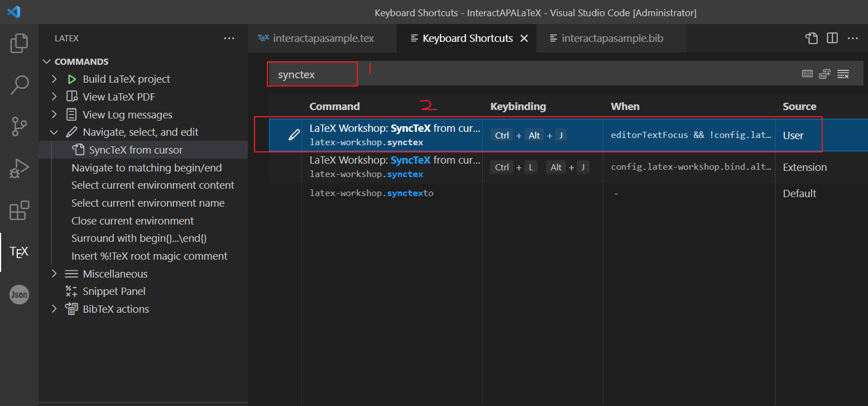Toggle the similar keybindings filter icon
The image size is (868, 406).
pyautogui.click(x=843, y=73)
